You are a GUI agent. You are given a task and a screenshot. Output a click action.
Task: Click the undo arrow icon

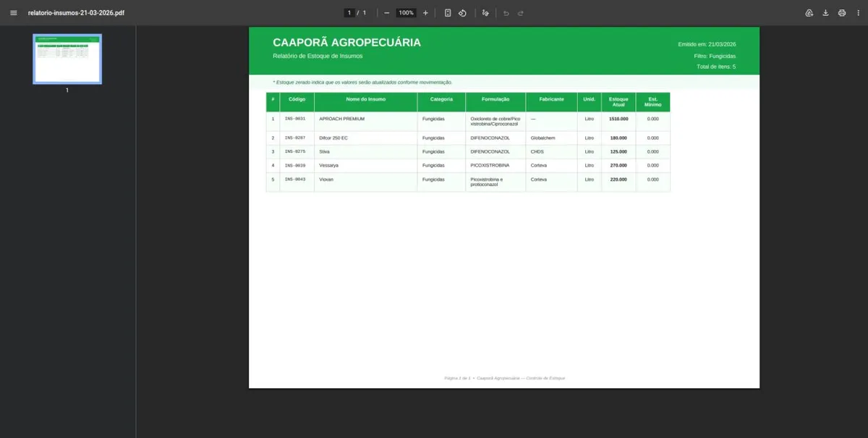click(506, 13)
